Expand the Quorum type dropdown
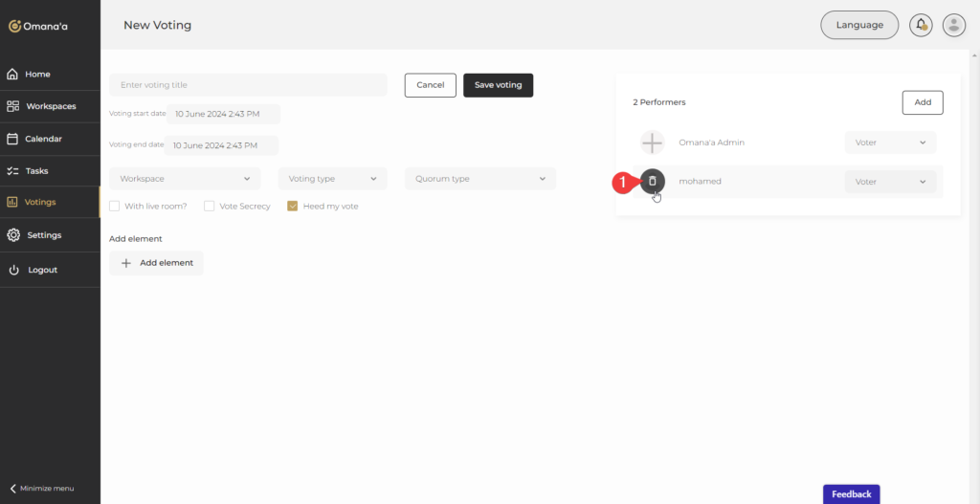The image size is (980, 504). pyautogui.click(x=479, y=179)
